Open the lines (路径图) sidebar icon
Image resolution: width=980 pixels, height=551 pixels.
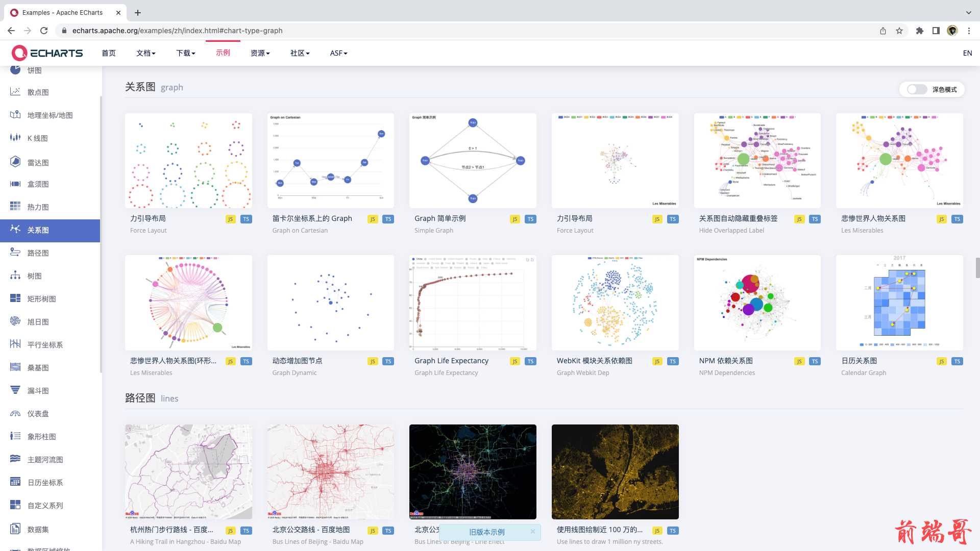click(15, 253)
